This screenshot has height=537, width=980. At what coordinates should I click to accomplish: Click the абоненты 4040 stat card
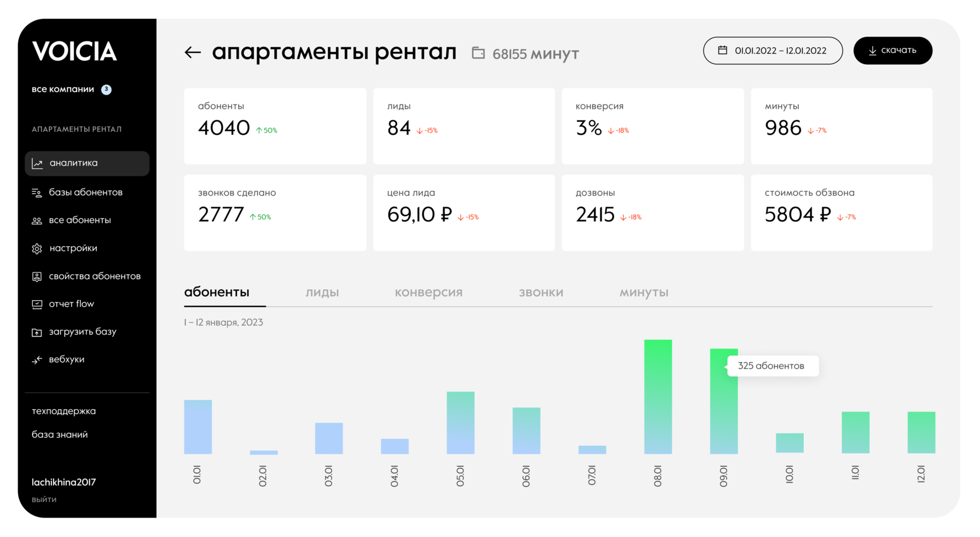click(275, 126)
